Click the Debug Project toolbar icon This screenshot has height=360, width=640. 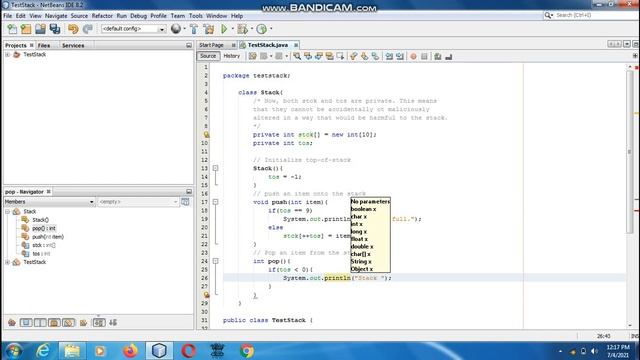click(x=242, y=29)
